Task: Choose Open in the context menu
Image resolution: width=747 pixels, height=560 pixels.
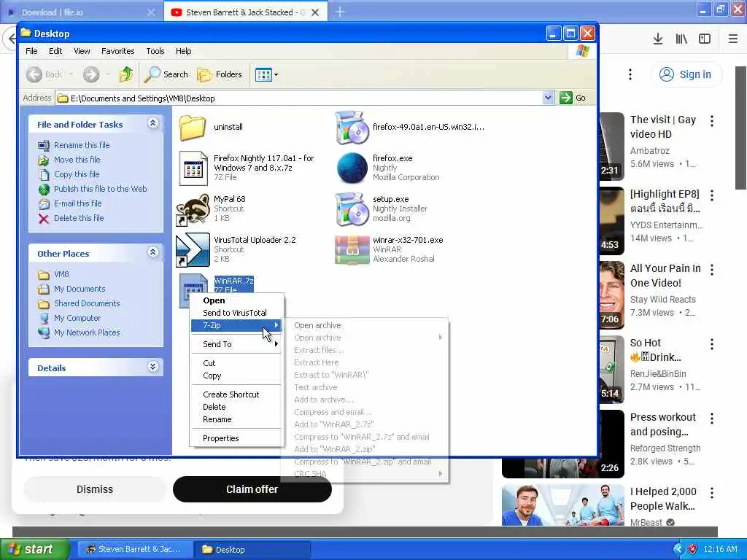Action: 237,300
